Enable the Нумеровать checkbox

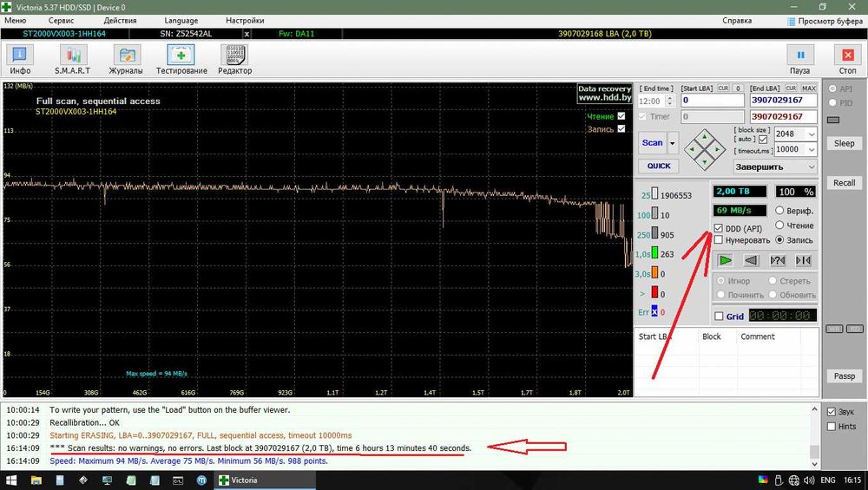719,240
